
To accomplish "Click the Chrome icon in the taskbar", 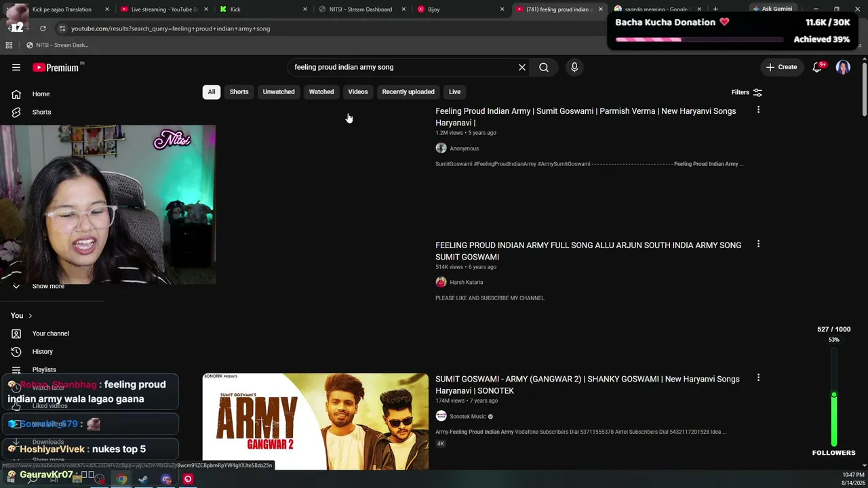I will (x=121, y=479).
